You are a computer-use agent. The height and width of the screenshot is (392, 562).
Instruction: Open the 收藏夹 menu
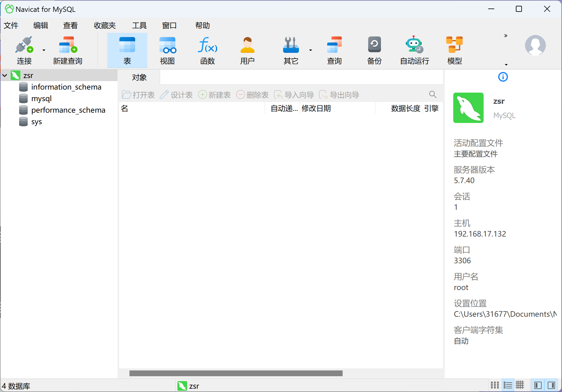(x=105, y=26)
